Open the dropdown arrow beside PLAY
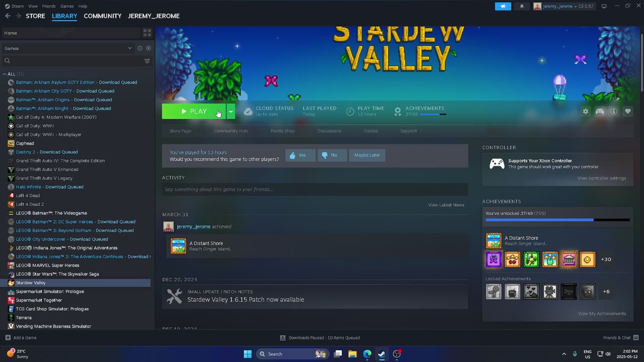 click(x=231, y=112)
